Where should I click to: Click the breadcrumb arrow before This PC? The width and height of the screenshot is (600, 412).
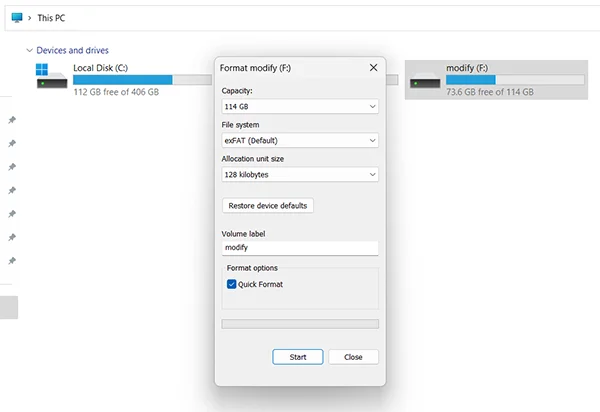29,18
